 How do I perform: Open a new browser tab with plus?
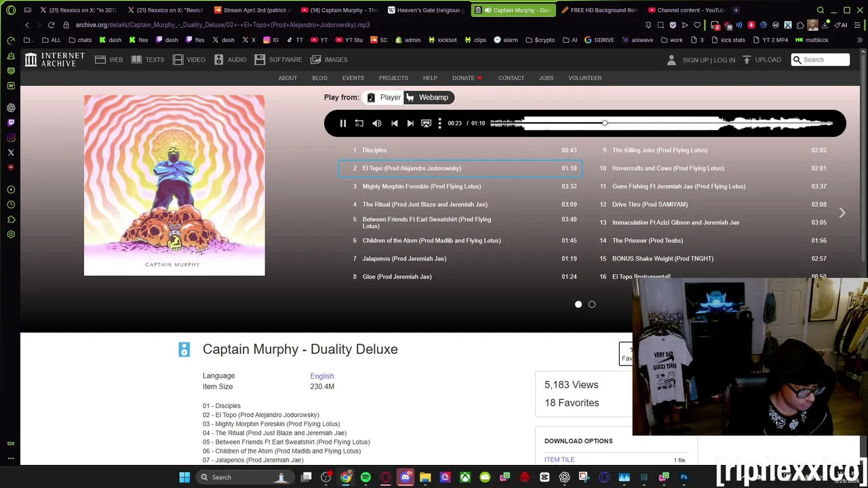pyautogui.click(x=736, y=10)
